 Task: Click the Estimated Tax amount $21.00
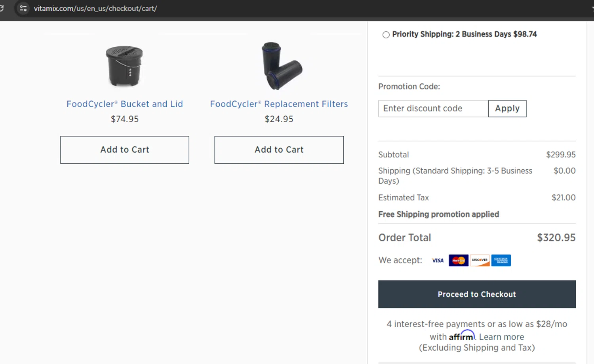[564, 197]
